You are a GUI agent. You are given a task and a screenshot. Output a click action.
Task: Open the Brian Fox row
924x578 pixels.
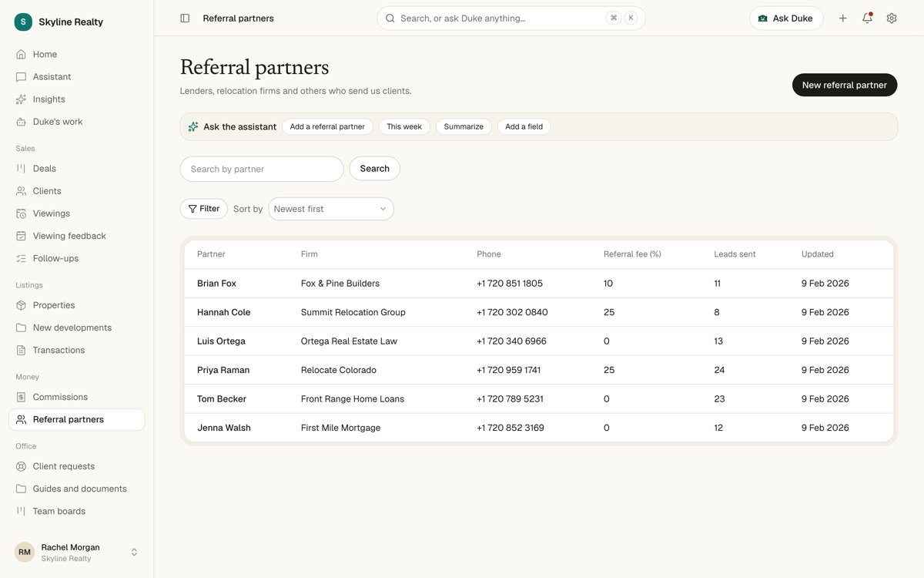(x=539, y=284)
